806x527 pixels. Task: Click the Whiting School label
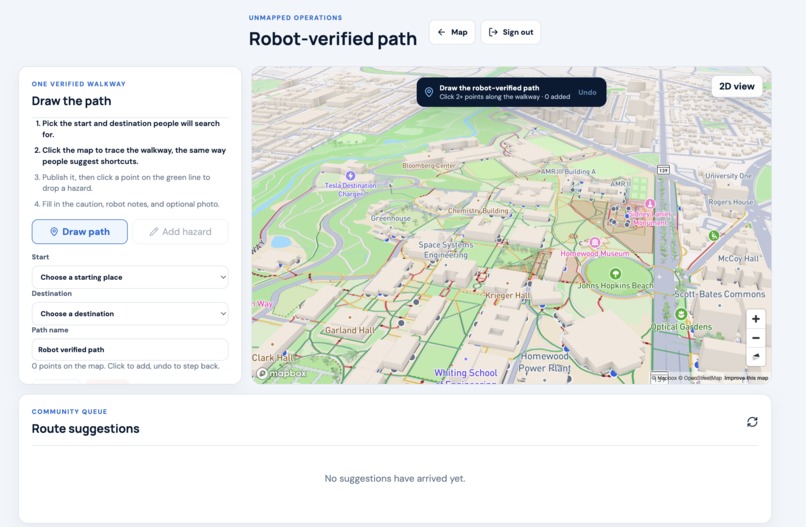click(466, 374)
